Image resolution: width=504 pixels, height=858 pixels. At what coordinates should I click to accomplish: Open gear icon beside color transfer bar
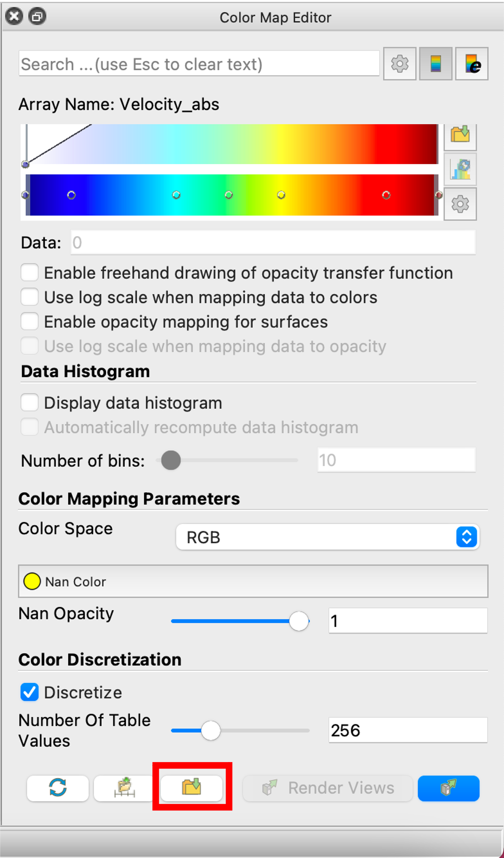tap(460, 204)
